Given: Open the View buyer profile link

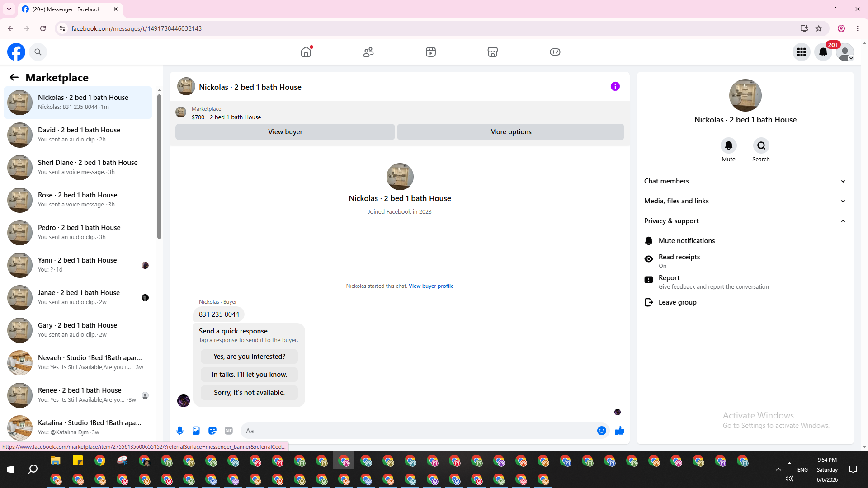Looking at the screenshot, I should pos(431,286).
